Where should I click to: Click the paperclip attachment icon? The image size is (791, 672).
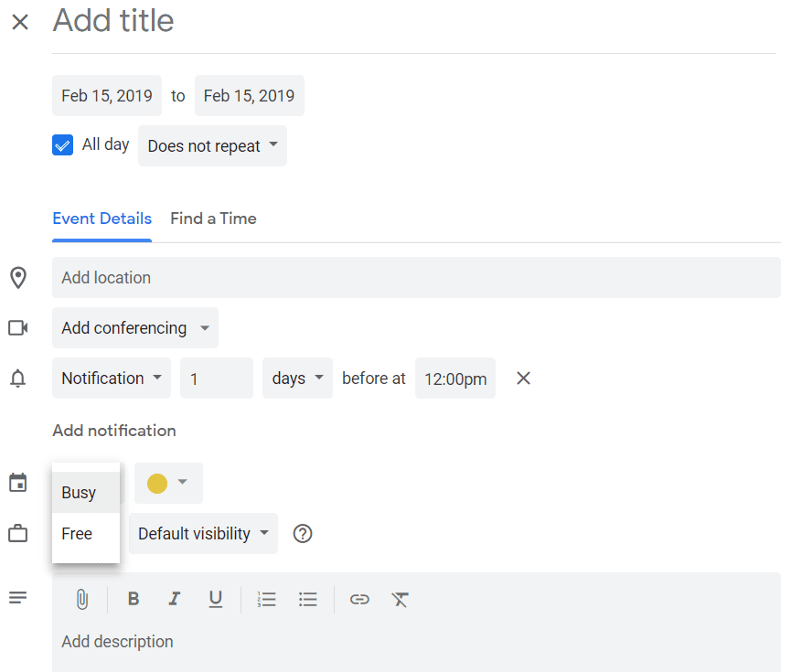tap(81, 600)
